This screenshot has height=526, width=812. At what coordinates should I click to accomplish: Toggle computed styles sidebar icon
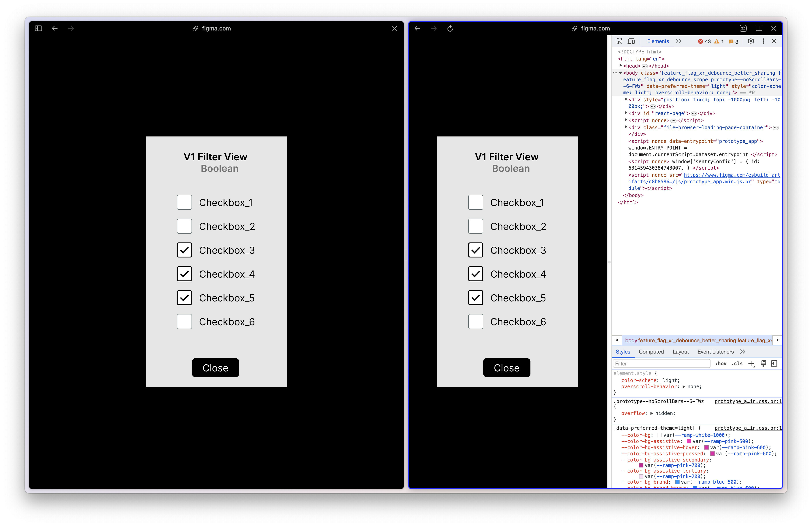point(774,363)
